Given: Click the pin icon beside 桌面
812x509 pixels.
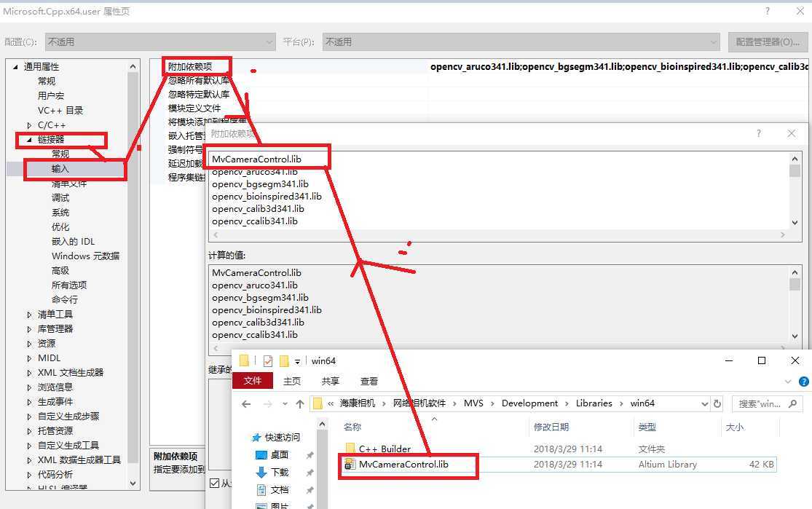Looking at the screenshot, I should [310, 455].
